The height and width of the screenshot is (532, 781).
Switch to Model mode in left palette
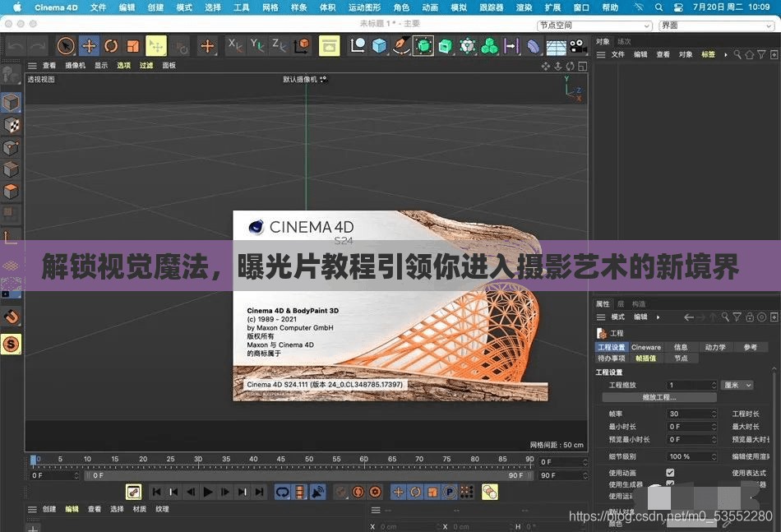(x=11, y=103)
